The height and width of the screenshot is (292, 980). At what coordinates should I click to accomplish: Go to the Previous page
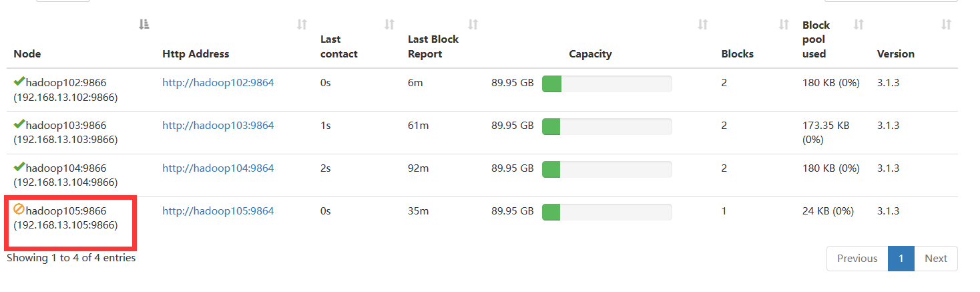pyautogui.click(x=857, y=259)
